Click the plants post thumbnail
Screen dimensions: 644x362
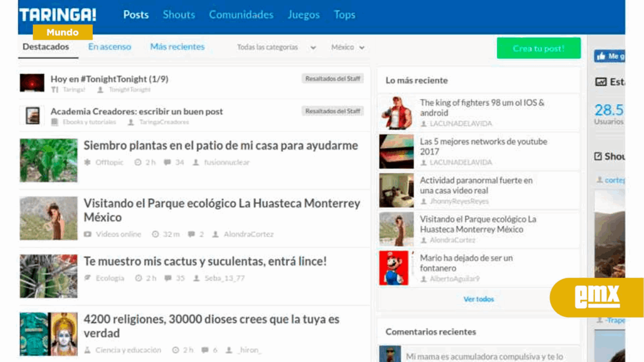(49, 160)
